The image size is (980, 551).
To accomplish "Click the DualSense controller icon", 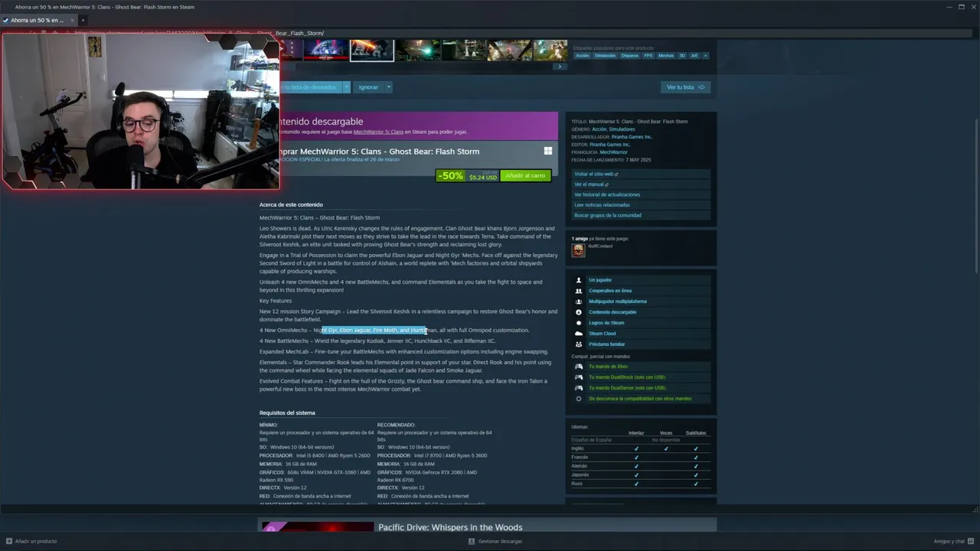I will click(579, 388).
